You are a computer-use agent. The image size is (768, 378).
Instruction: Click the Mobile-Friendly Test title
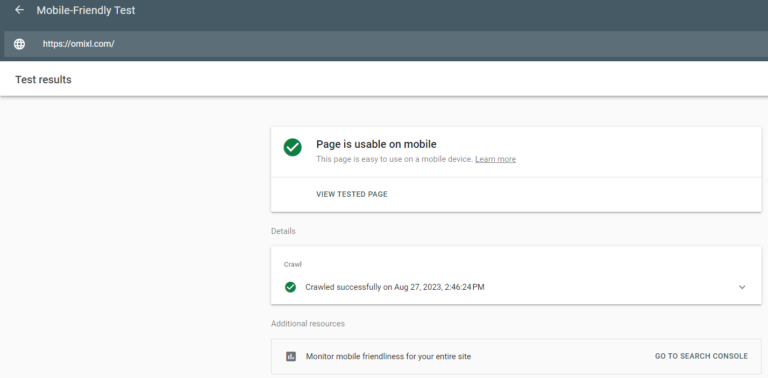[x=86, y=10]
